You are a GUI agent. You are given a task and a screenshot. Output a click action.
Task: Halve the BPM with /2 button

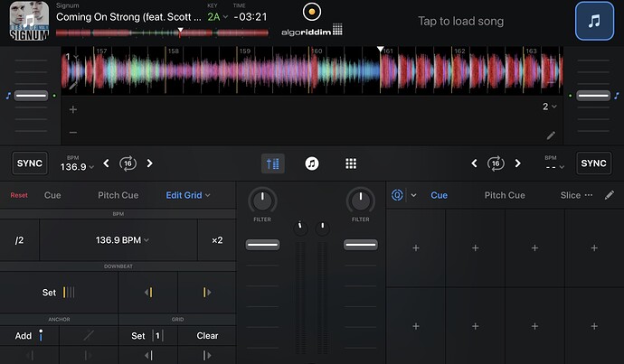[20, 240]
